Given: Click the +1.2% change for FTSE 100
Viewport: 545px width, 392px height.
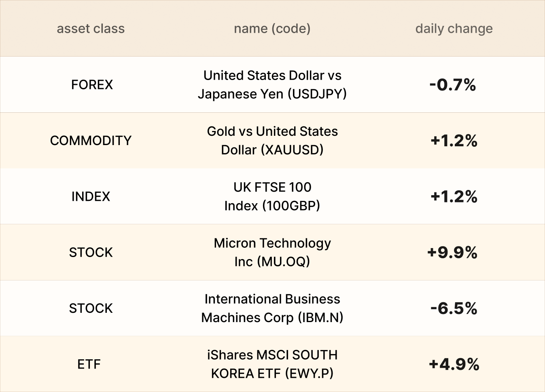Looking at the screenshot, I should pos(454,196).
